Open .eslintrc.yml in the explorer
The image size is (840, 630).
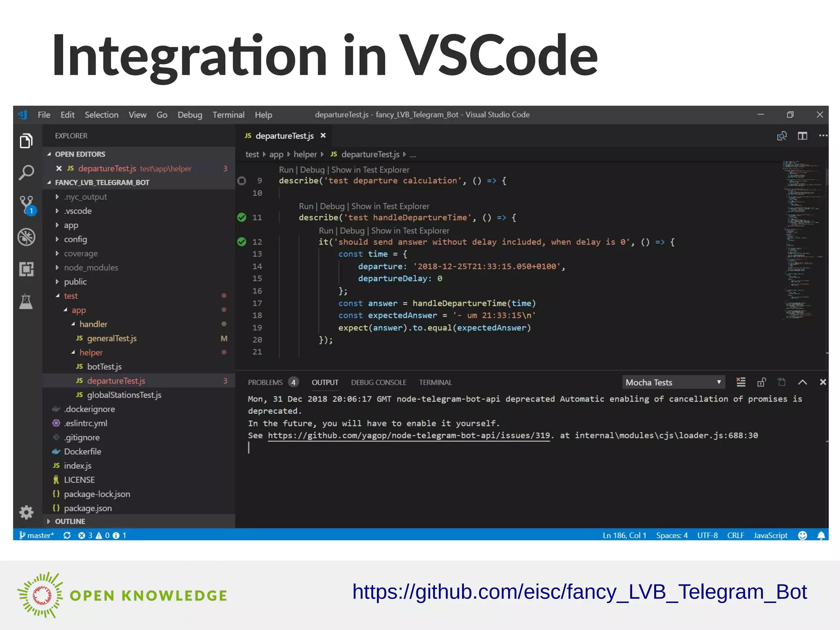pos(85,423)
